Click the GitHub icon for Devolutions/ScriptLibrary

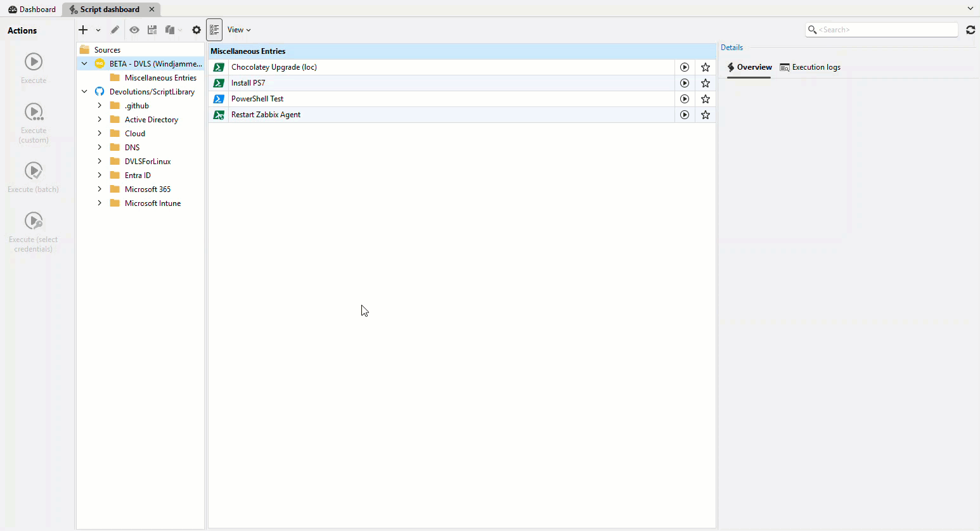100,92
